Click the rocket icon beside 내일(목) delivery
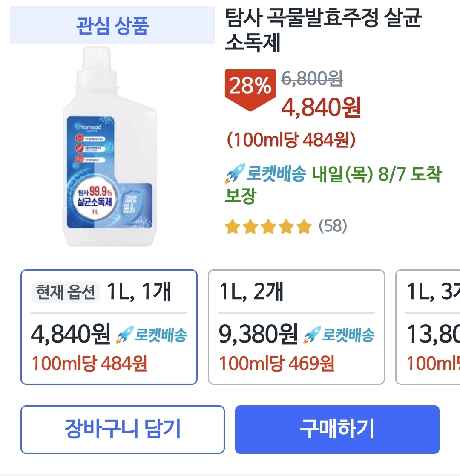 click(x=235, y=174)
